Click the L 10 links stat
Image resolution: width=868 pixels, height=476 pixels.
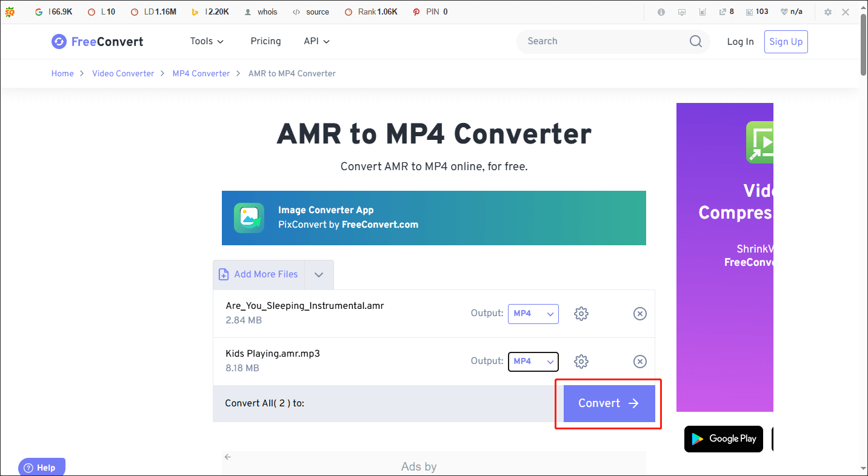(x=101, y=12)
